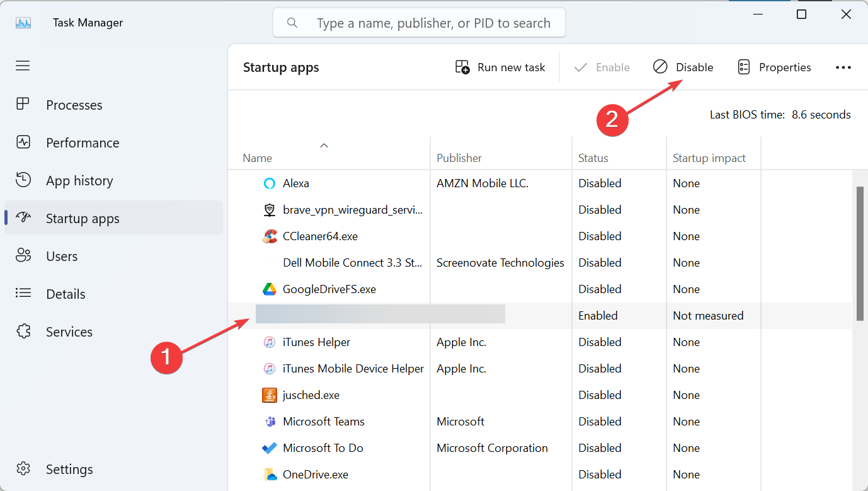This screenshot has height=491, width=868.
Task: Select the Alexa startup entry
Action: point(296,183)
